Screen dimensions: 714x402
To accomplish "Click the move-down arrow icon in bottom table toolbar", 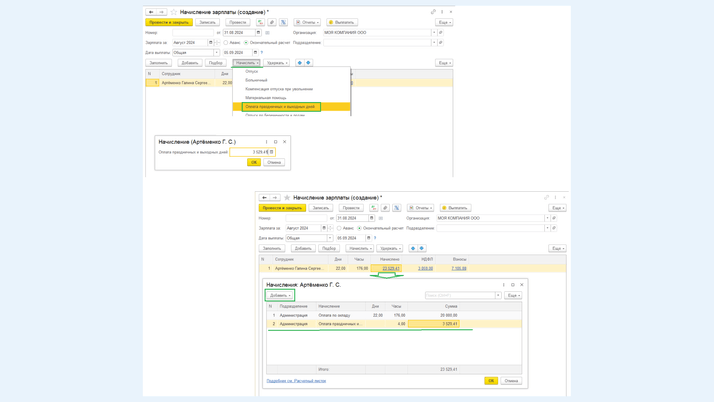I will [421, 248].
